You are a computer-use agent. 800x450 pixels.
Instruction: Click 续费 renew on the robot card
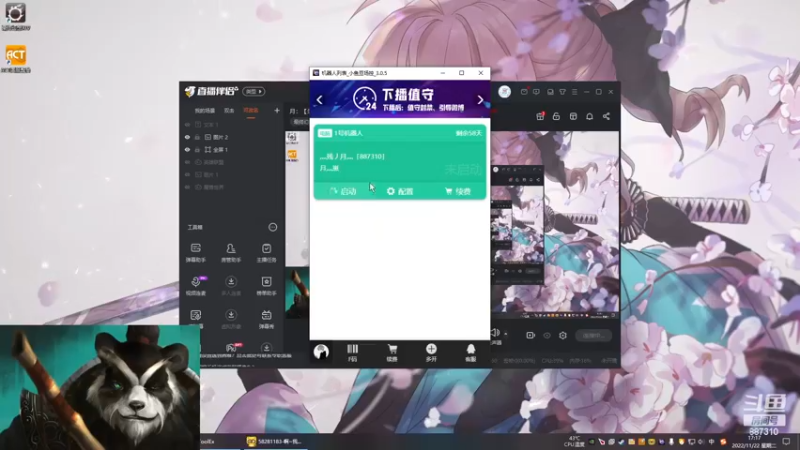pos(458,191)
